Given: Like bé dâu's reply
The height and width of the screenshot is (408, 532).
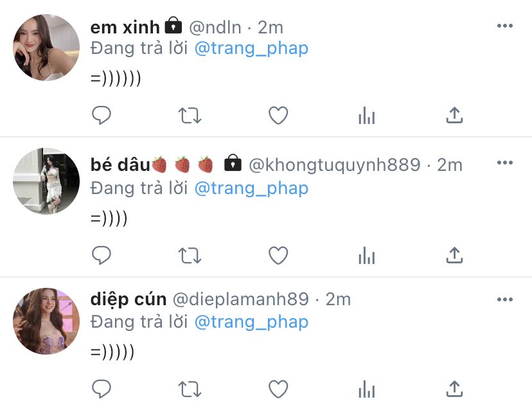Looking at the screenshot, I should pos(278,255).
